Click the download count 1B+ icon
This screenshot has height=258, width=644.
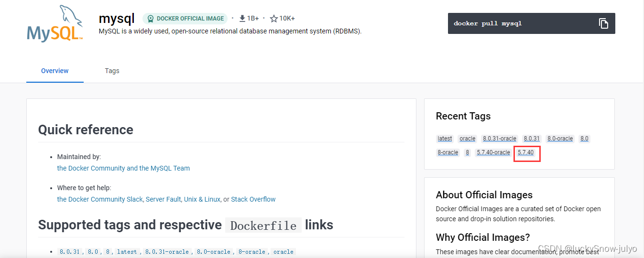click(x=242, y=19)
